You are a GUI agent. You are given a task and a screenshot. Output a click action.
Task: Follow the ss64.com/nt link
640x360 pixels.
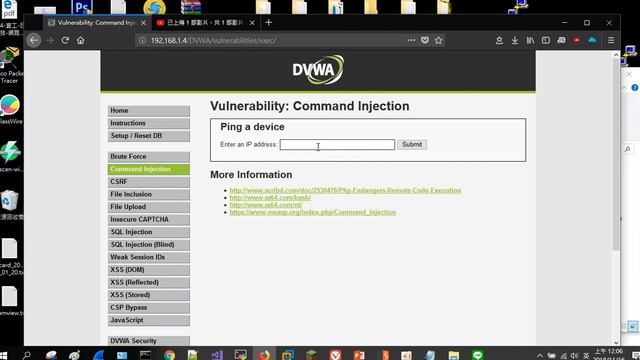[x=266, y=205]
